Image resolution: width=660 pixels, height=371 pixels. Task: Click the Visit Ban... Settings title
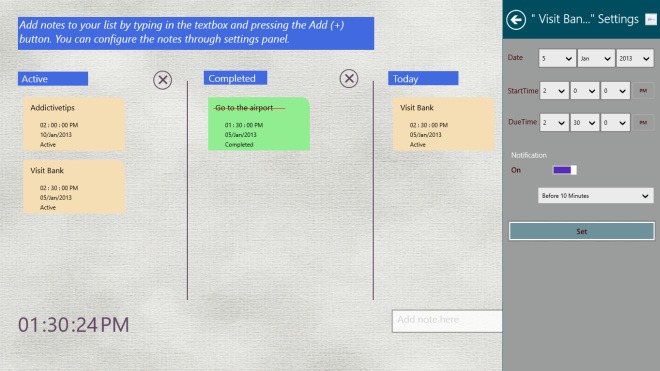tap(585, 19)
